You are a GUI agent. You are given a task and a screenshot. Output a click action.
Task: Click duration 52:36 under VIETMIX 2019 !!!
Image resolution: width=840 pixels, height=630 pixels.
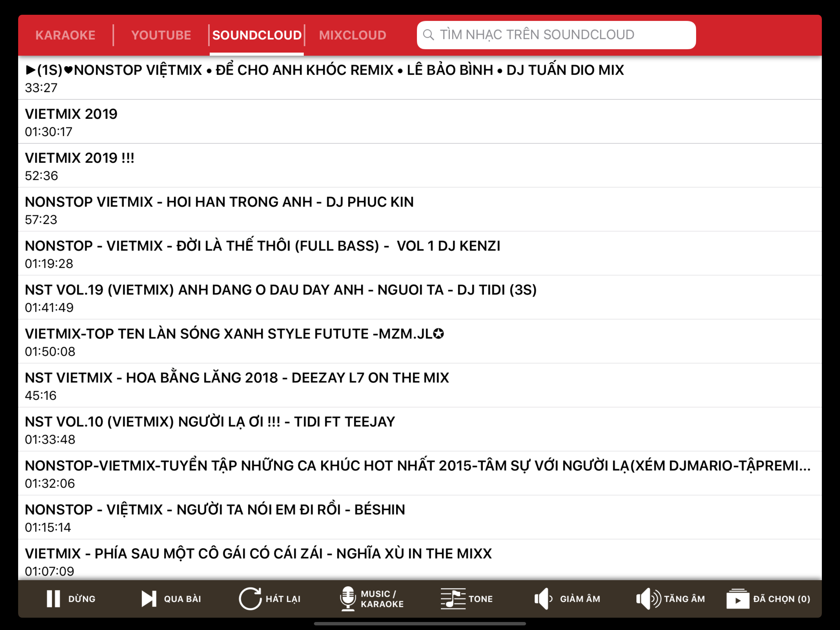(x=42, y=176)
